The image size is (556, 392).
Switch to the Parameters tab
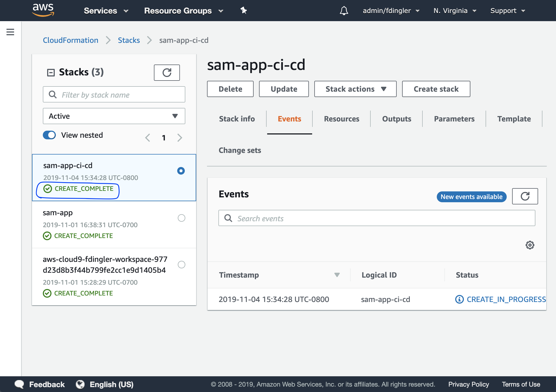454,119
